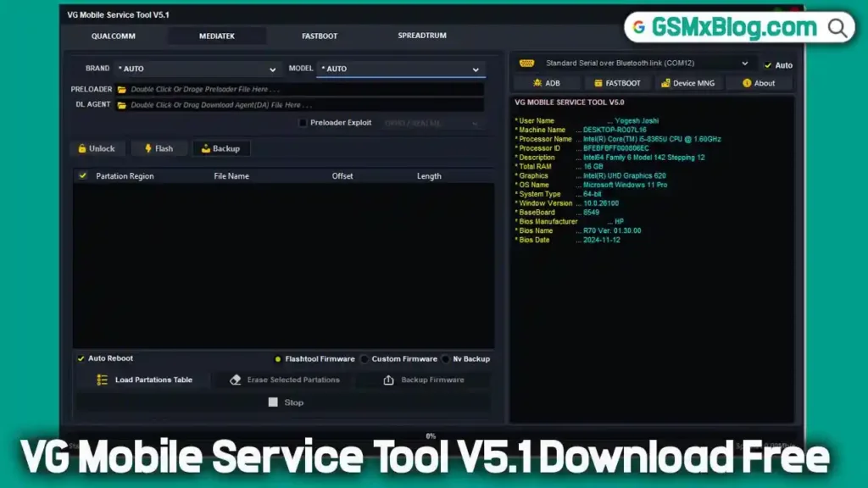Click the Backup icon

pyautogui.click(x=205, y=148)
